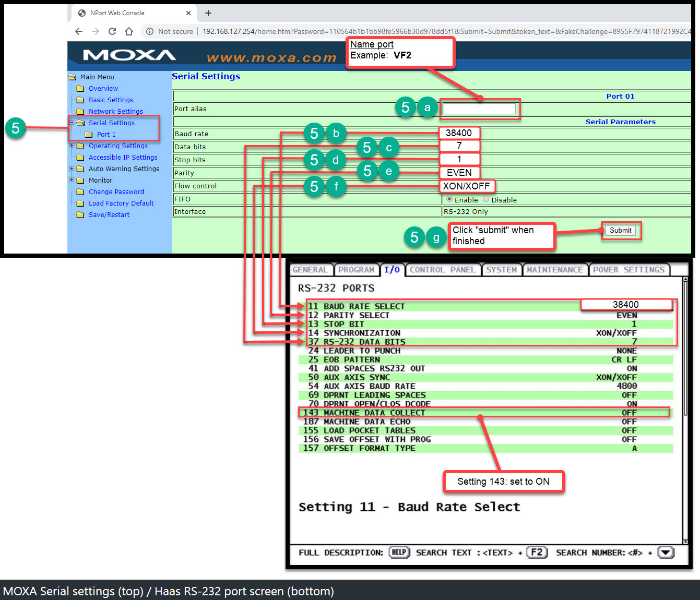Click the Port 1 folder icon
The width and height of the screenshot is (700, 600).
coord(89,135)
